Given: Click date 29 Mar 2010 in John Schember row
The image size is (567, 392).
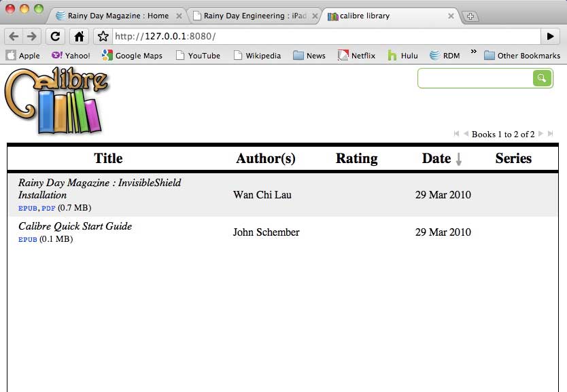Looking at the screenshot, I should (443, 232).
